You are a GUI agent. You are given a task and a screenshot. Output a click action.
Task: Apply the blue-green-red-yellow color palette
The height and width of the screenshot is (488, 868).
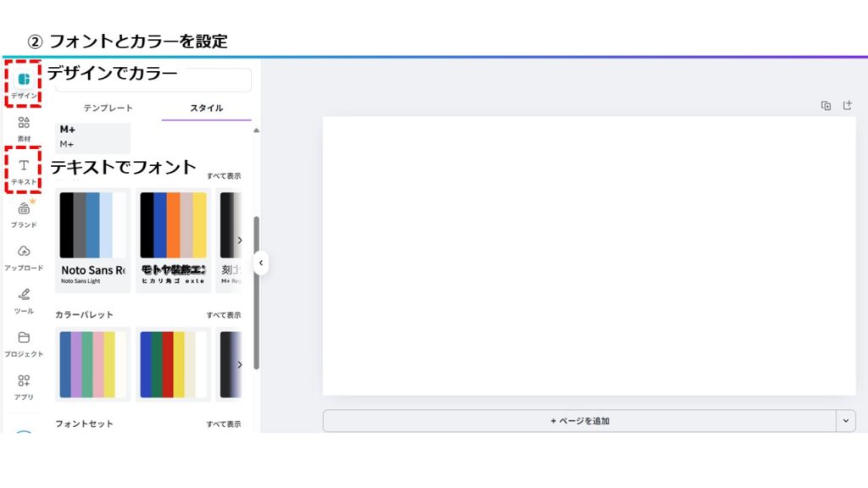pyautogui.click(x=173, y=364)
